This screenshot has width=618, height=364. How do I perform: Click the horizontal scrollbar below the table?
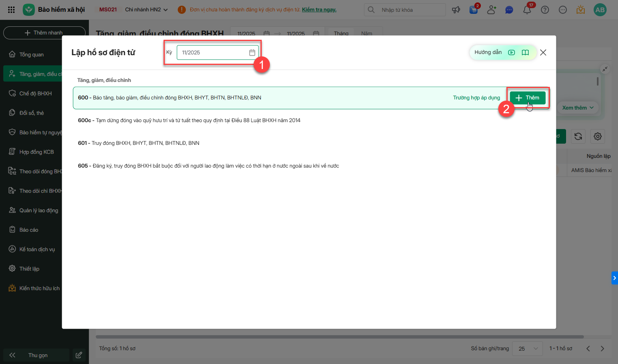click(340, 337)
